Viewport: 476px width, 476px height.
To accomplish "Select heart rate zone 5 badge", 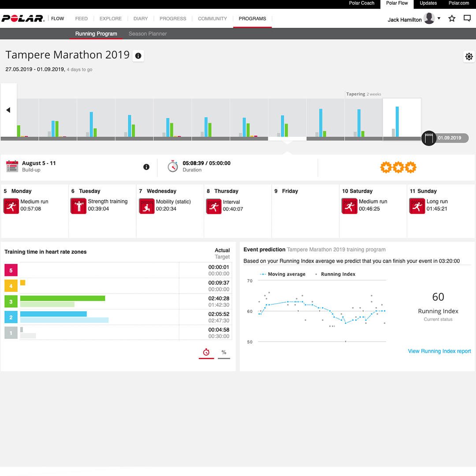I will coord(11,270).
